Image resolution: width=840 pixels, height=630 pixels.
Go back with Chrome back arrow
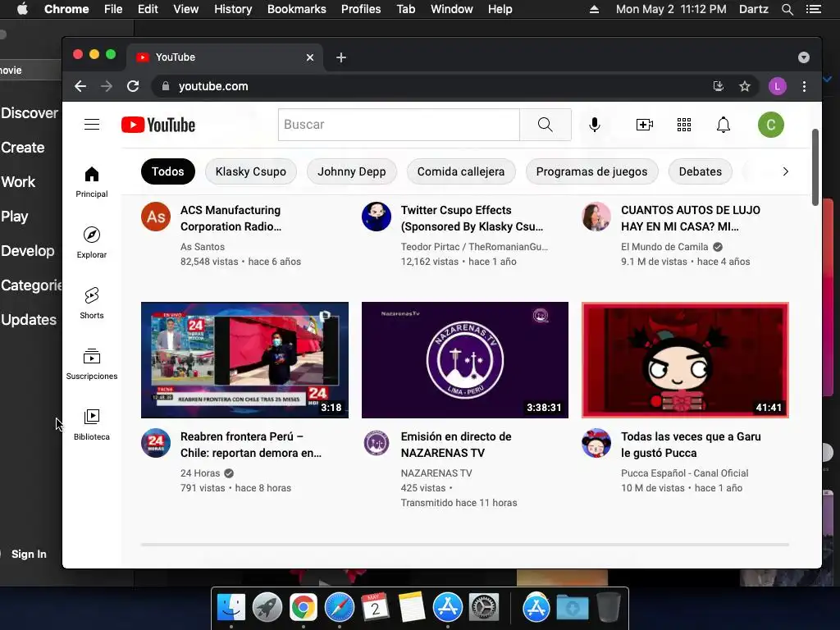point(80,86)
